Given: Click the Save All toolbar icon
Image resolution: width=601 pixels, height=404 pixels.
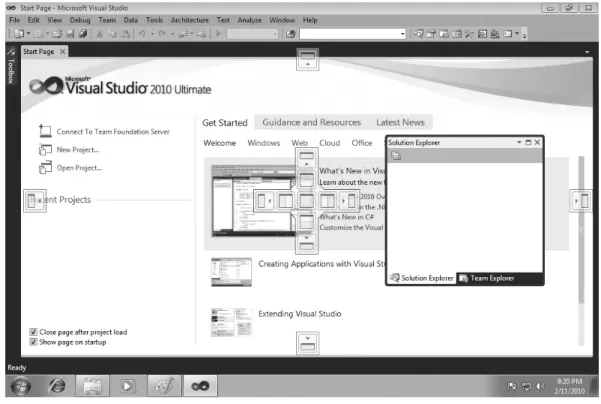Looking at the screenshot, I should (83, 34).
